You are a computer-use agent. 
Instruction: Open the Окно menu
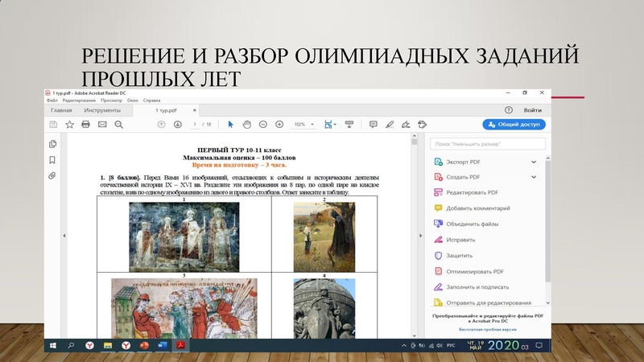[132, 100]
